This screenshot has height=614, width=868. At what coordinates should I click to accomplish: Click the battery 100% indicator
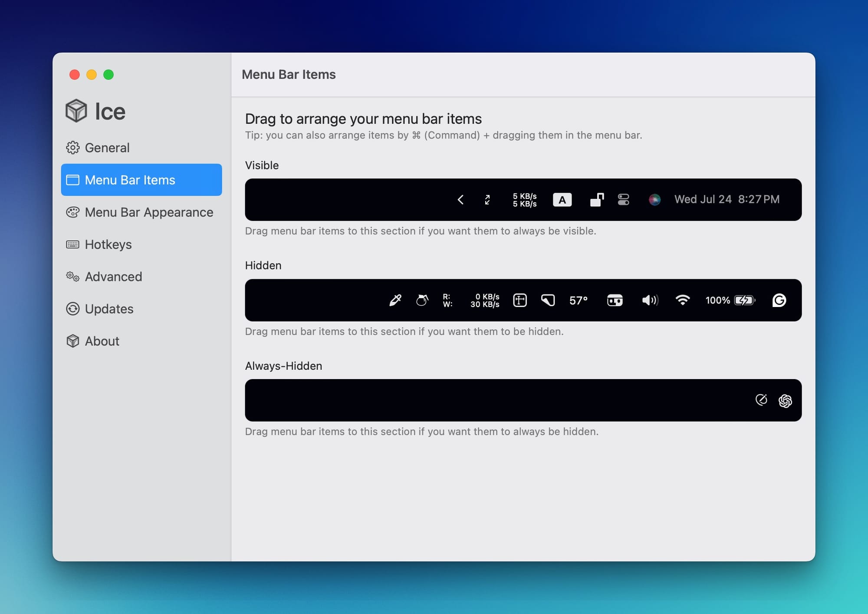[730, 300]
